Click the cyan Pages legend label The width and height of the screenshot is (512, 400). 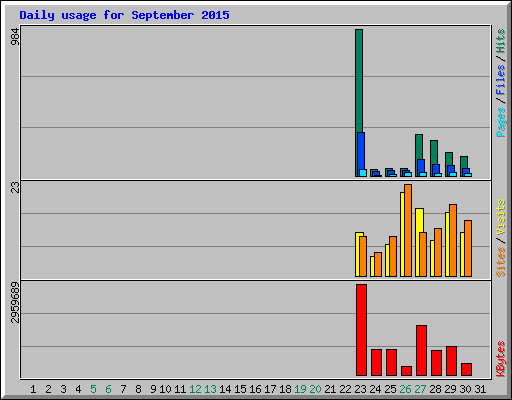pos(501,122)
